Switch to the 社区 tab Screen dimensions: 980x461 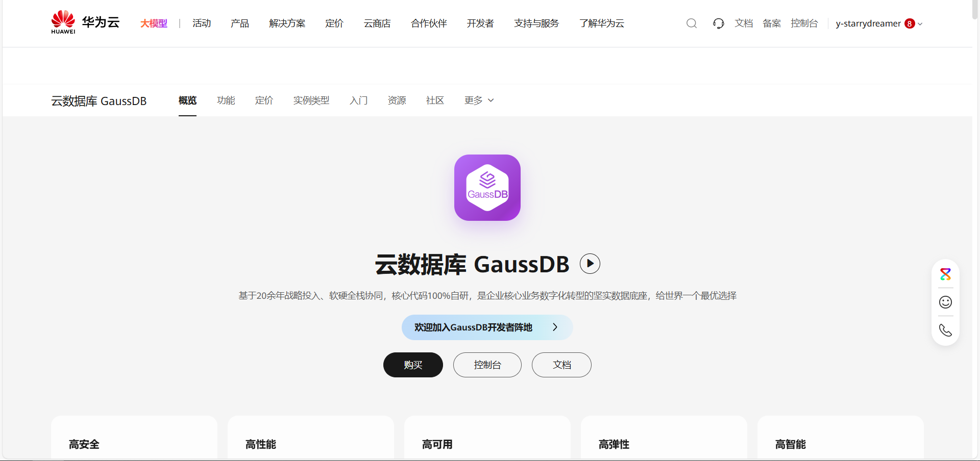[x=435, y=100]
